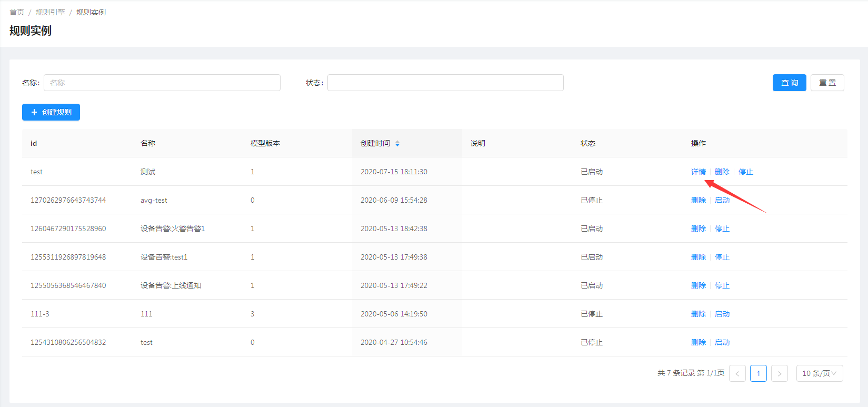Image resolution: width=868 pixels, height=407 pixels.
Task: Select page 1 in pagination
Action: [758, 373]
